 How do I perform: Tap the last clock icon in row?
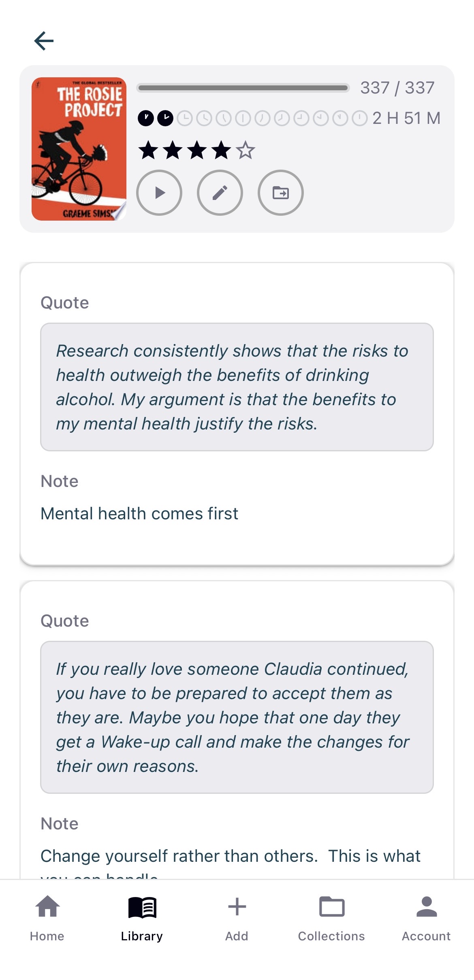click(360, 118)
